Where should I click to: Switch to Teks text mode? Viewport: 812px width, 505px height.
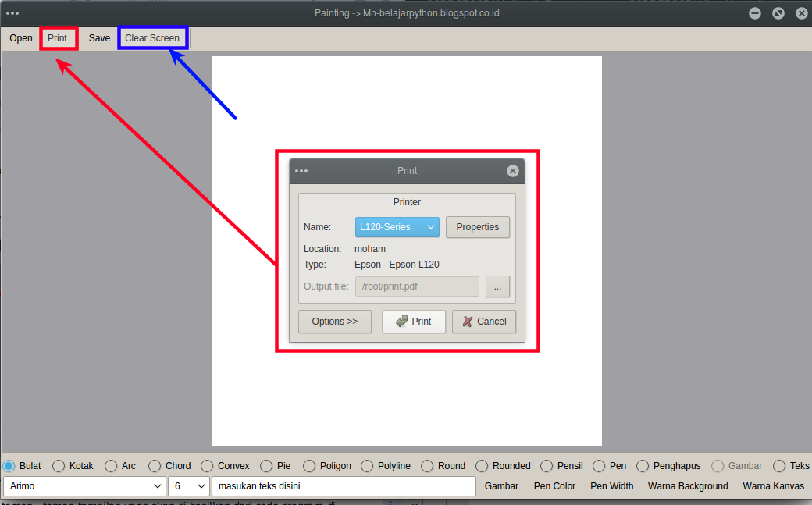click(x=779, y=466)
